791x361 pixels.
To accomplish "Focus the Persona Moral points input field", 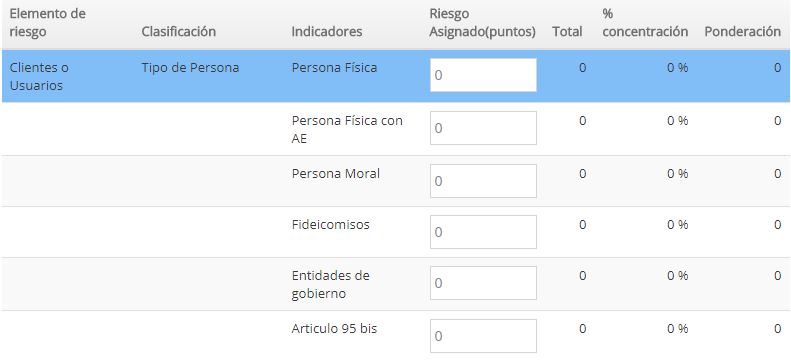I will coord(483,181).
